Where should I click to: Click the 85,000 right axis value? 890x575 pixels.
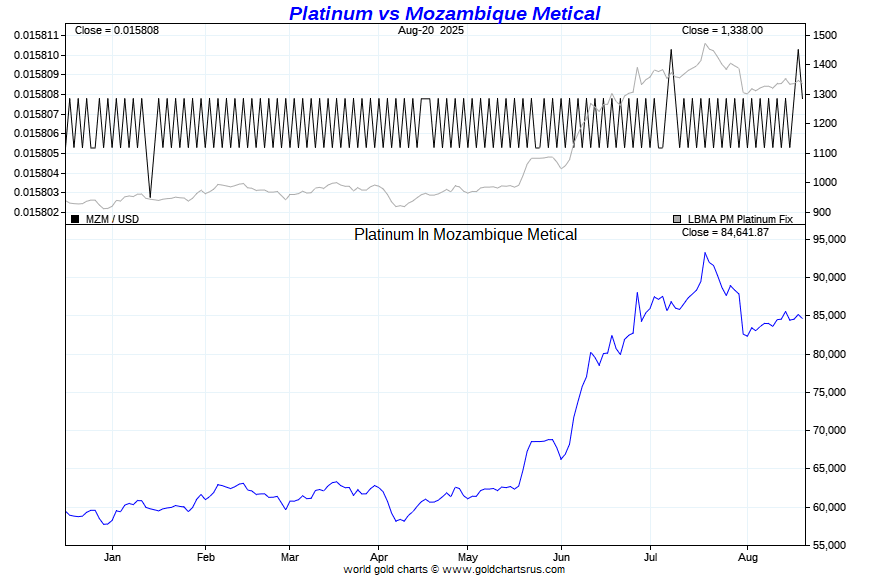(x=829, y=316)
